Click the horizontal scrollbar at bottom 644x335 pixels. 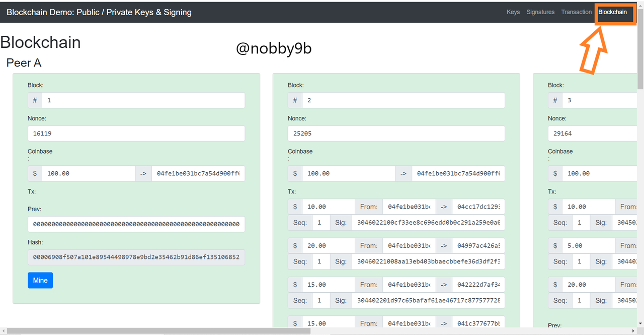click(158, 331)
